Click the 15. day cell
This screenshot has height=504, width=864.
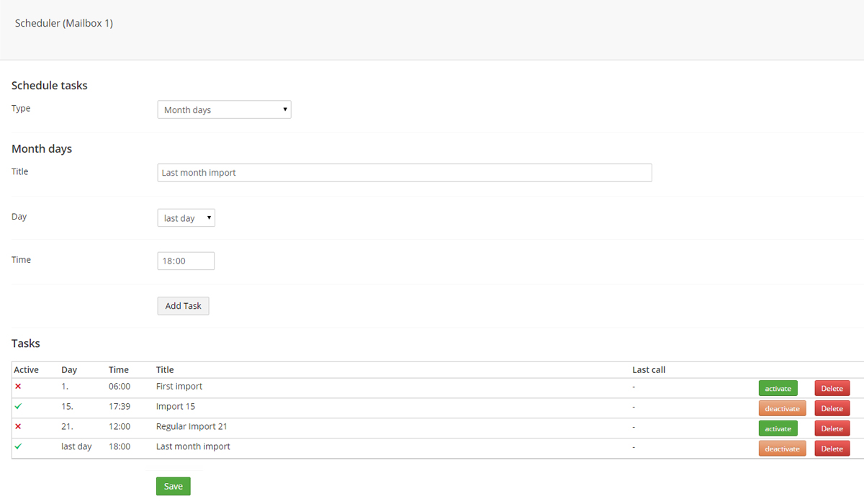click(67, 407)
